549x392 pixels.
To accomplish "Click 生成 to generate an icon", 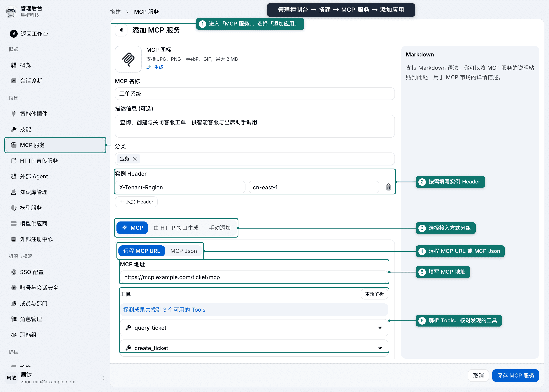I will pyautogui.click(x=155, y=67).
